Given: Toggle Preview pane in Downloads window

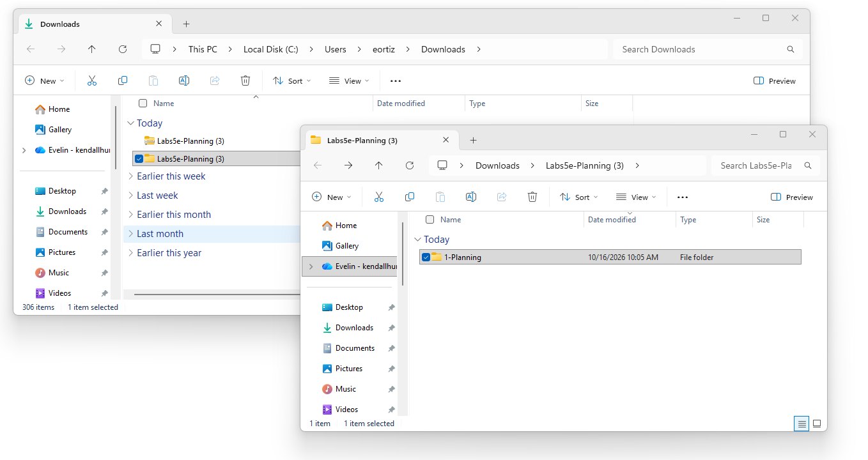Looking at the screenshot, I should coord(775,81).
